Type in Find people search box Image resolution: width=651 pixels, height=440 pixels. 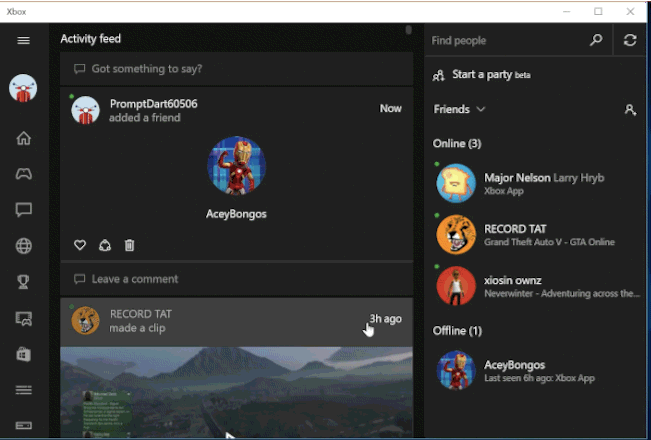[505, 40]
